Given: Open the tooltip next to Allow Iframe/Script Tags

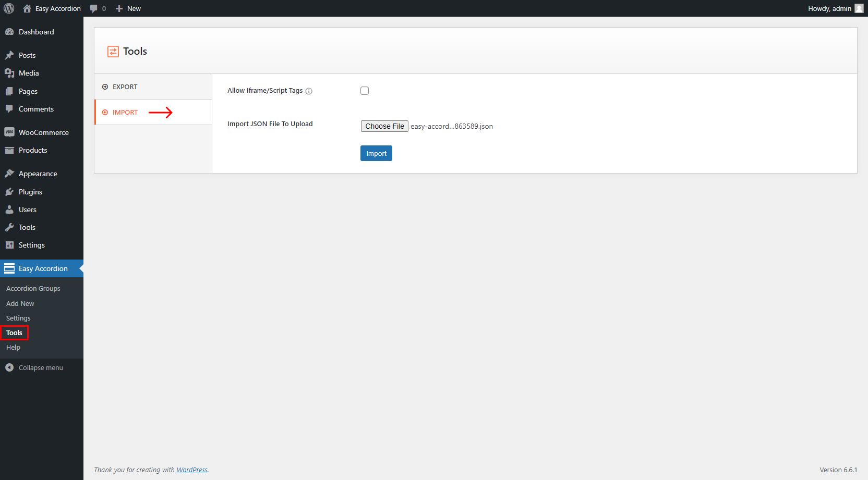Looking at the screenshot, I should [x=309, y=91].
